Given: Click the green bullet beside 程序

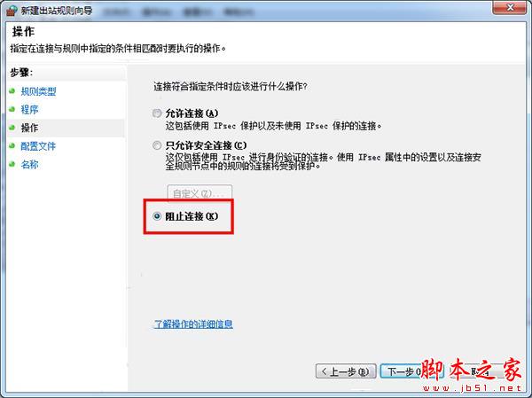Looking at the screenshot, I should [x=12, y=109].
